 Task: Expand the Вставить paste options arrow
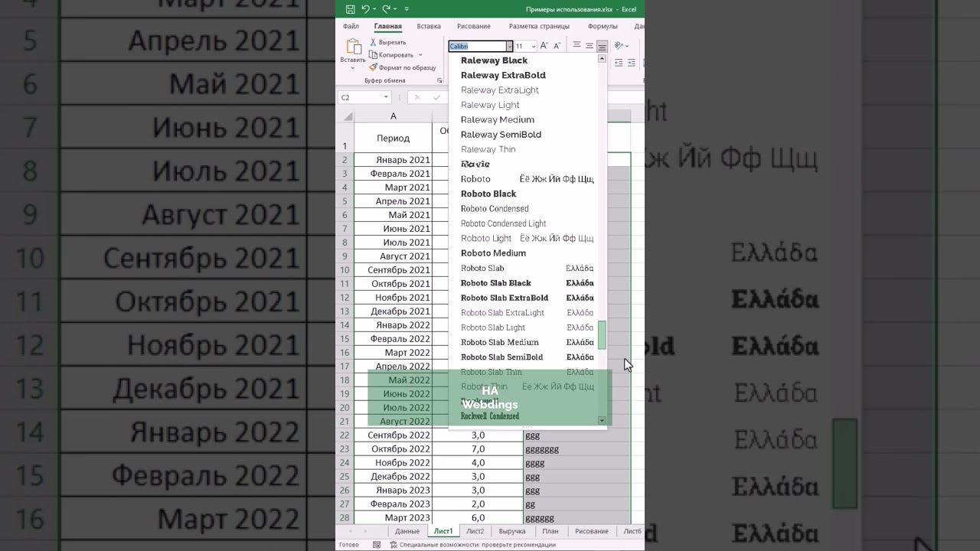353,68
